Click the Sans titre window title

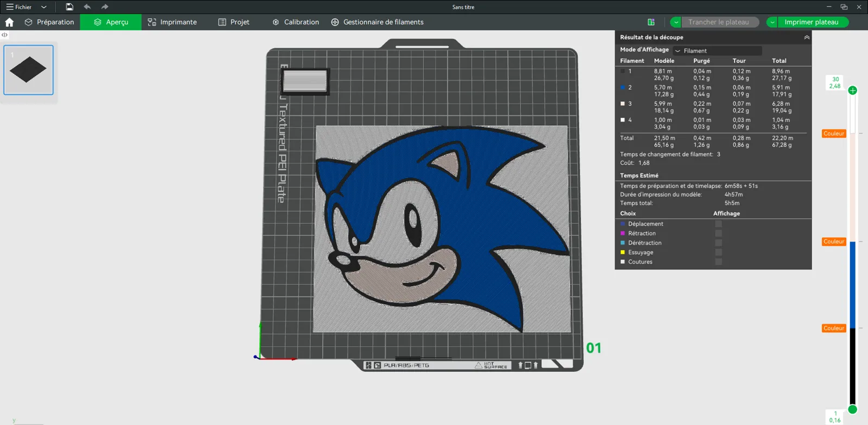463,7
